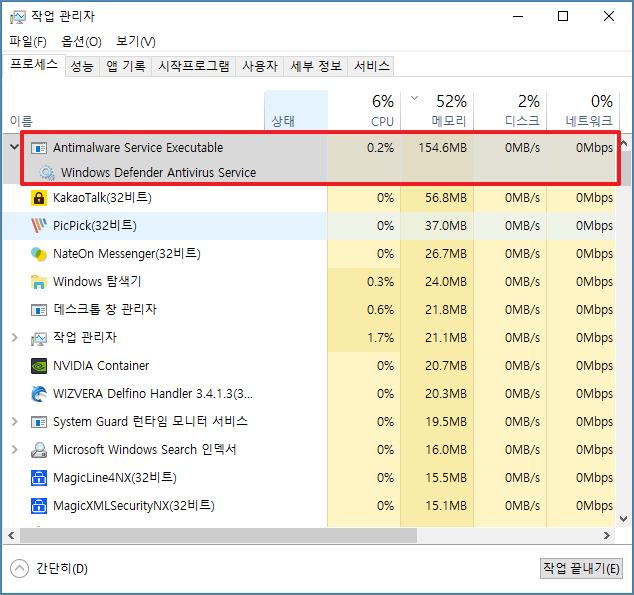Click the horizontal scrollbar left arrow
Image resolution: width=634 pixels, height=595 pixels.
pos(11,536)
